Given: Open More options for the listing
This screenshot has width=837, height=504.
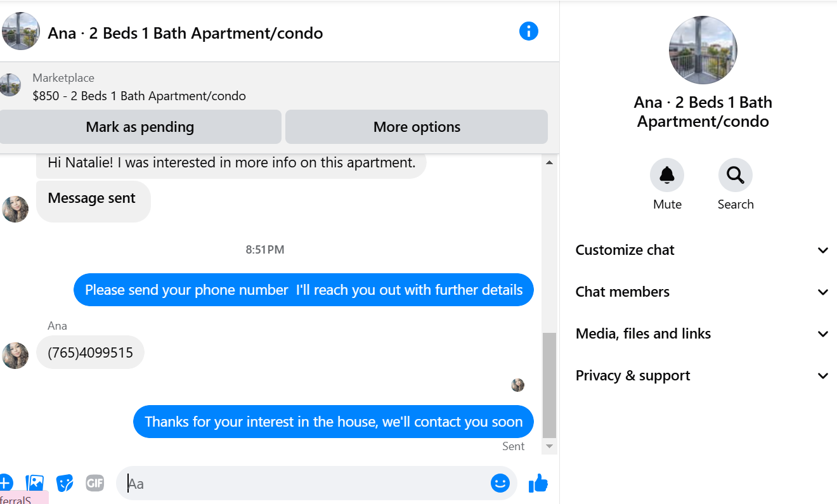Looking at the screenshot, I should click(417, 127).
